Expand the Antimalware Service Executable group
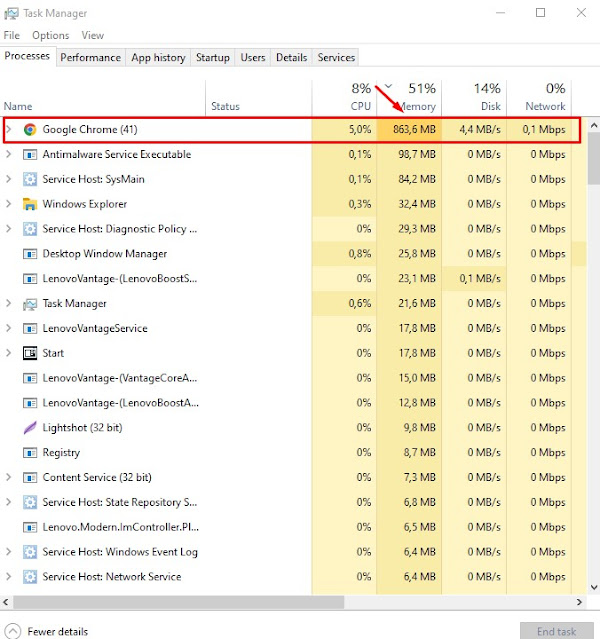Screen dimensions: 600x639 (x=9, y=154)
